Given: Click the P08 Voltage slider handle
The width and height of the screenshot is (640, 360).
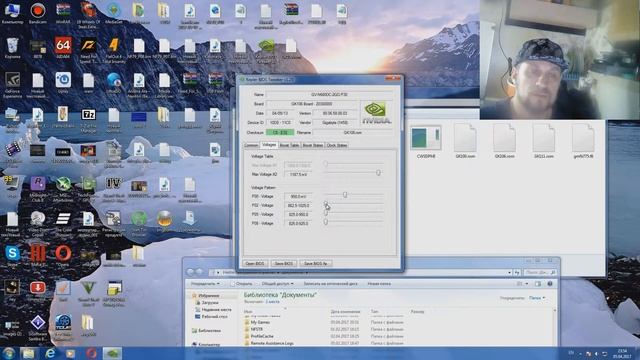Looking at the screenshot, I should [x=326, y=222].
